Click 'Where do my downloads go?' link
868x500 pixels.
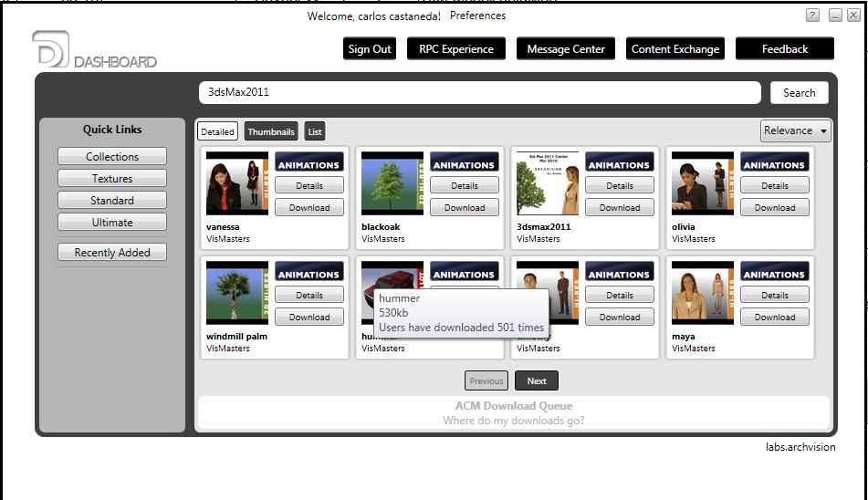click(x=513, y=421)
